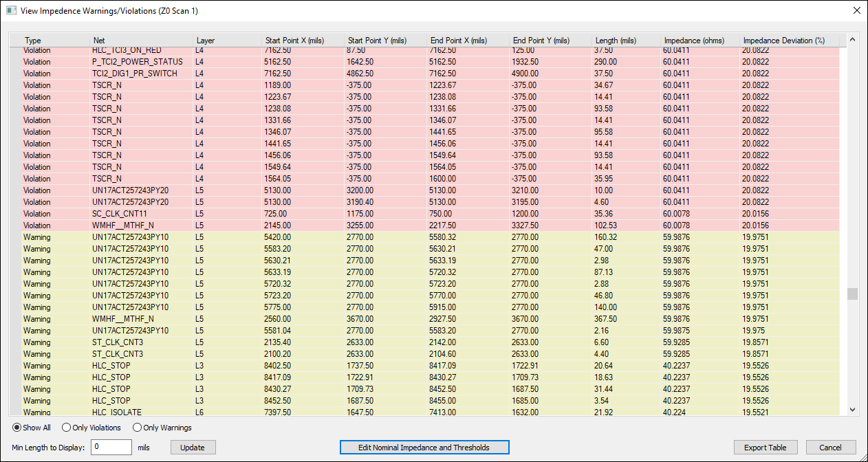Click the scrollbar down arrow
The height and width of the screenshot is (462, 868).
(x=852, y=409)
